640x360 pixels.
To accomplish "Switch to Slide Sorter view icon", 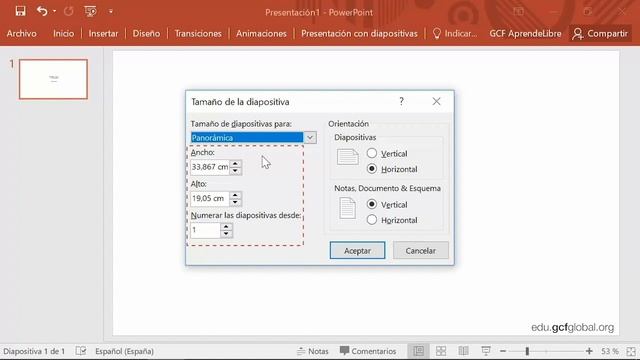I will (x=441, y=351).
